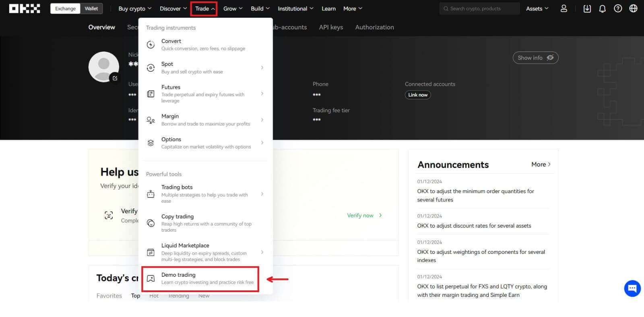This screenshot has height=317, width=644.
Task: Switch to the Wallet toggle
Action: pos(91,8)
